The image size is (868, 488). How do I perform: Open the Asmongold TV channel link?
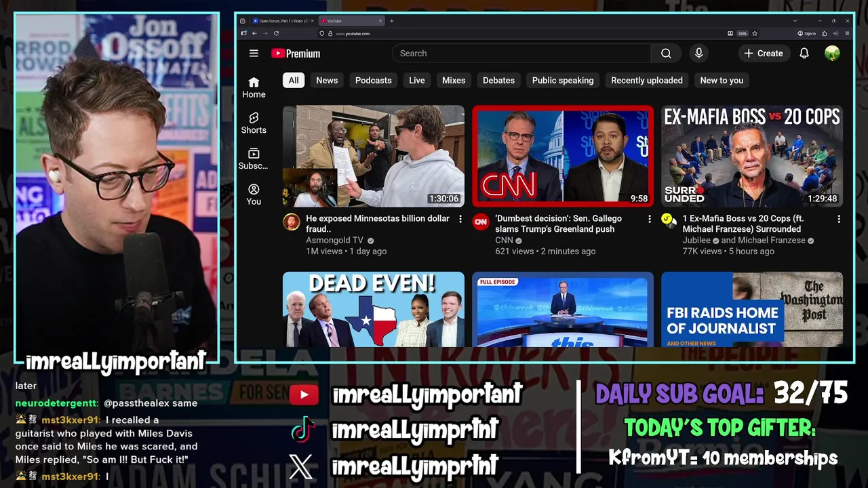click(334, 241)
